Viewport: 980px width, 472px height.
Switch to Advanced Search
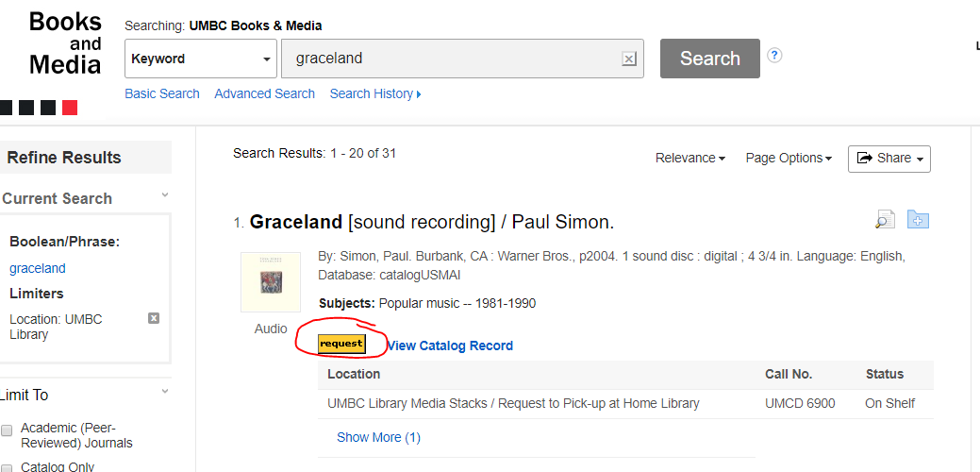pyautogui.click(x=264, y=93)
